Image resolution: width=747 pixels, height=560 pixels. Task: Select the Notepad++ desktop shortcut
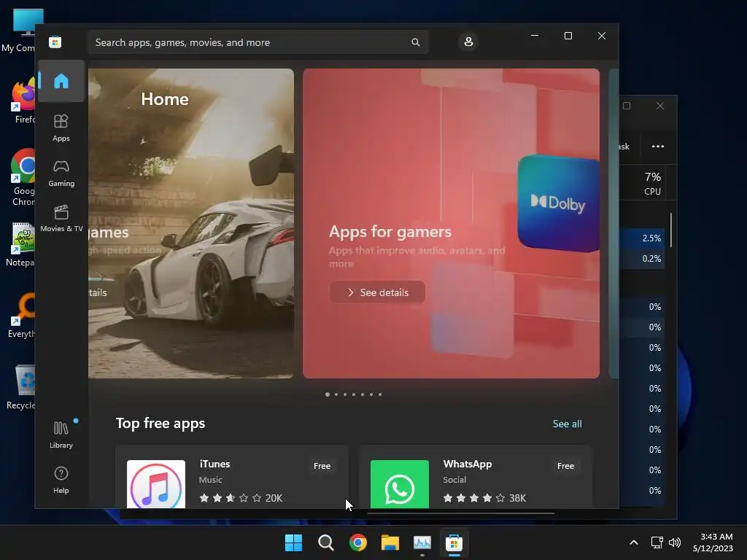(x=20, y=245)
